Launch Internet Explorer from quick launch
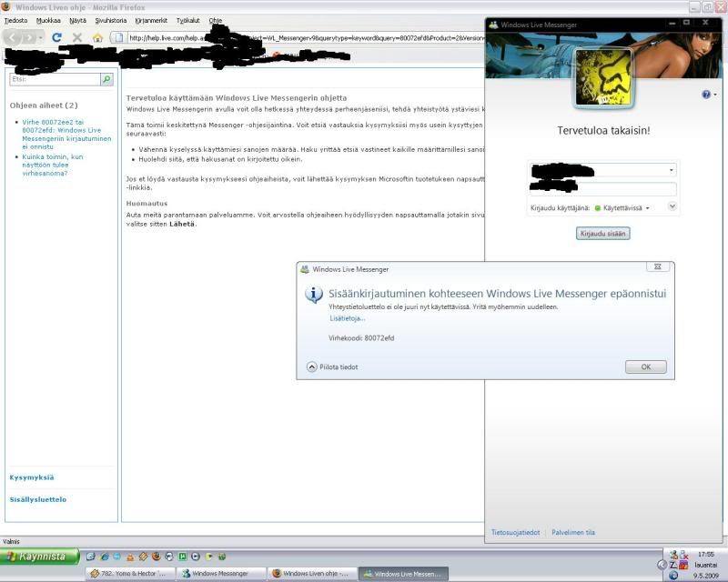The image size is (728, 582). [x=104, y=556]
